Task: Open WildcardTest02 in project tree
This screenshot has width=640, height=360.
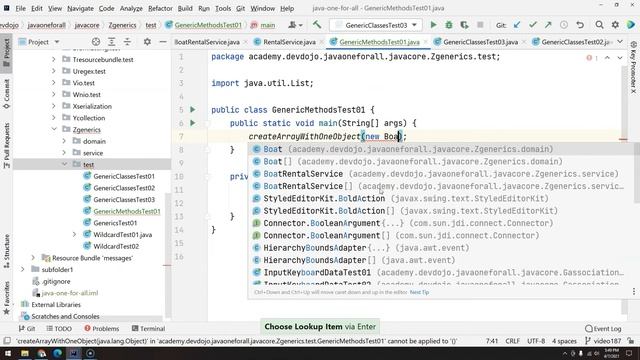Action: tap(116, 246)
